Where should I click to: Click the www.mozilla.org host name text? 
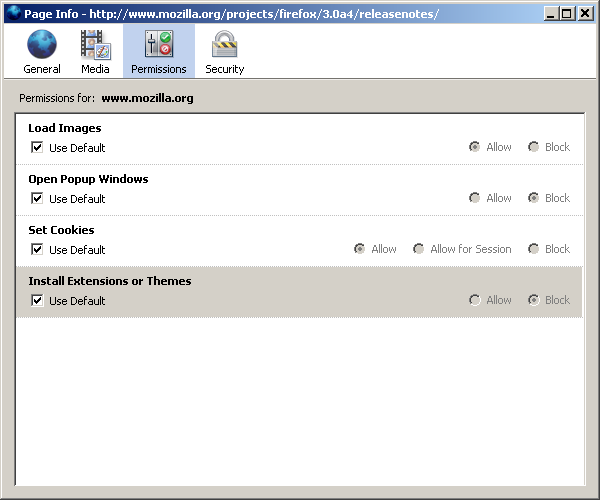(147, 98)
